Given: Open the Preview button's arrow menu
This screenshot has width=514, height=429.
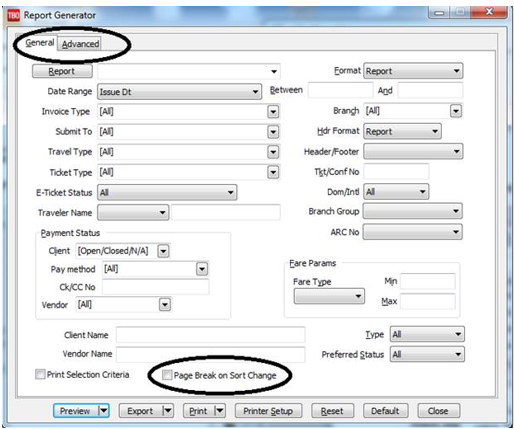Looking at the screenshot, I should pos(104,410).
